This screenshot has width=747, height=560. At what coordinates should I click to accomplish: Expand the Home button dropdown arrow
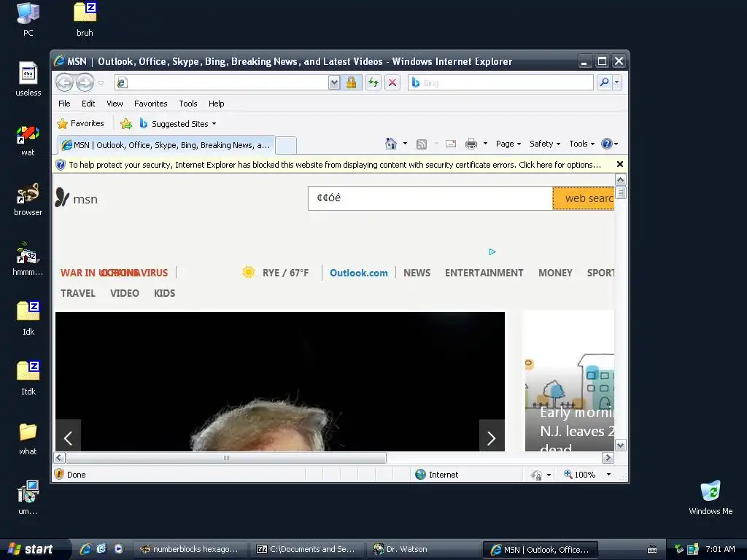pyautogui.click(x=405, y=144)
